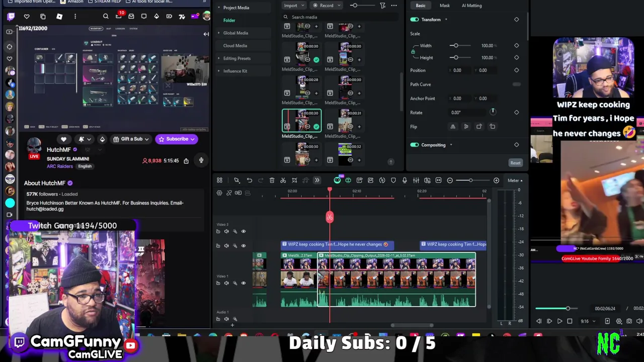Click the speed icon in timeline toolbar

(x=382, y=180)
